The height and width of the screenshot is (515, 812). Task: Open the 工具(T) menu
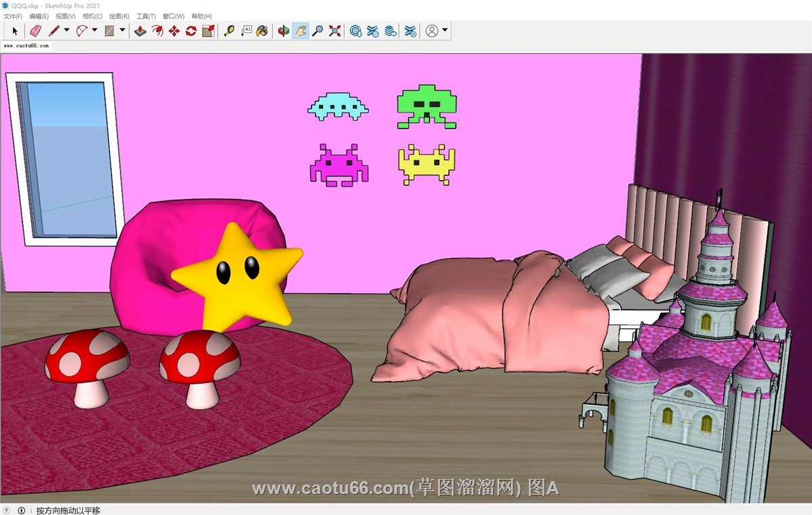click(146, 16)
